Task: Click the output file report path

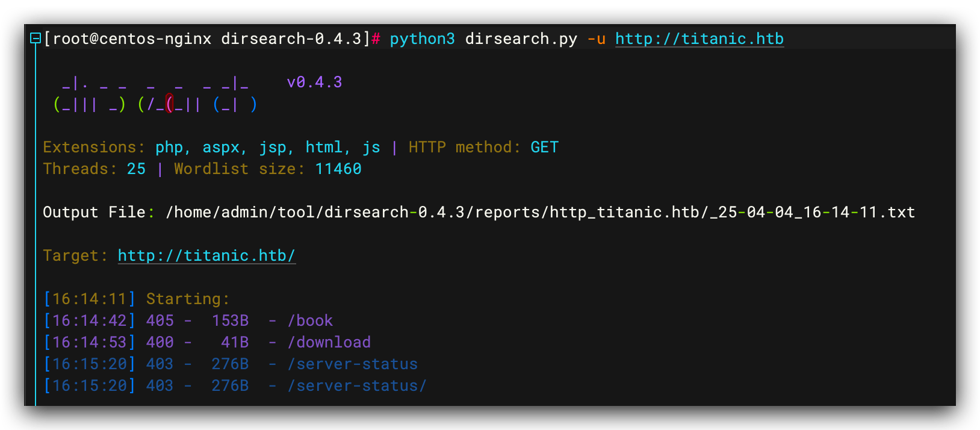Action: click(540, 213)
